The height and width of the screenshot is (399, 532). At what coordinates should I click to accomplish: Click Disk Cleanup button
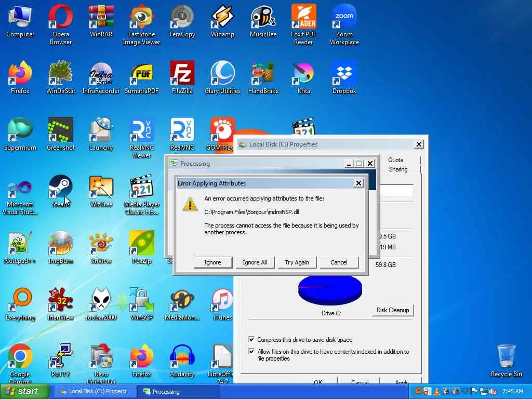coord(393,310)
